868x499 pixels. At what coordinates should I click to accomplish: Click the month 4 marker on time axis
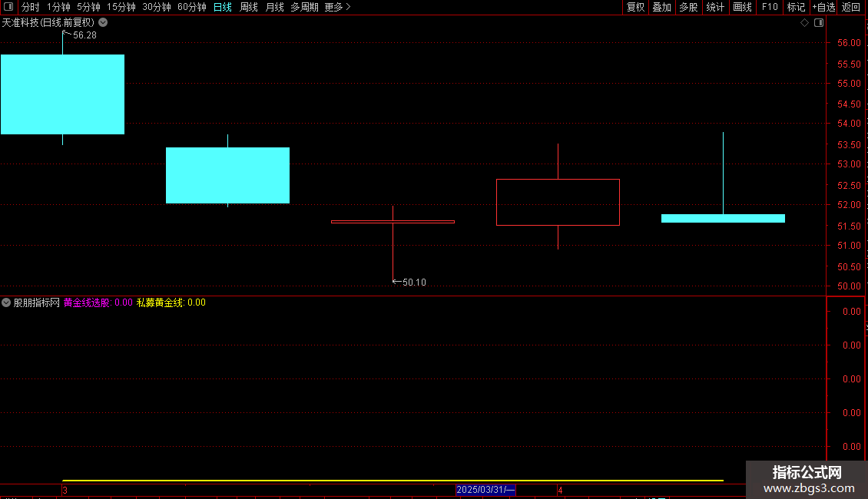click(560, 490)
